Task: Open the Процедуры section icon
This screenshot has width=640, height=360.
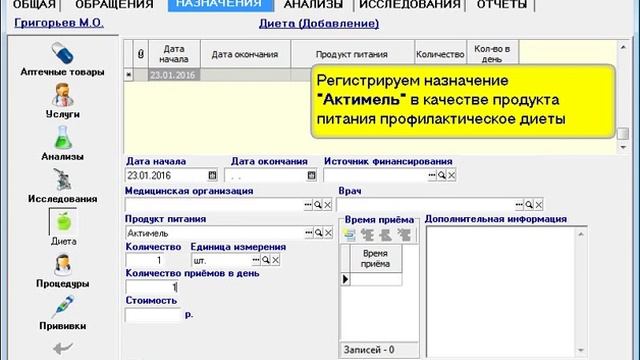Action: [x=63, y=264]
